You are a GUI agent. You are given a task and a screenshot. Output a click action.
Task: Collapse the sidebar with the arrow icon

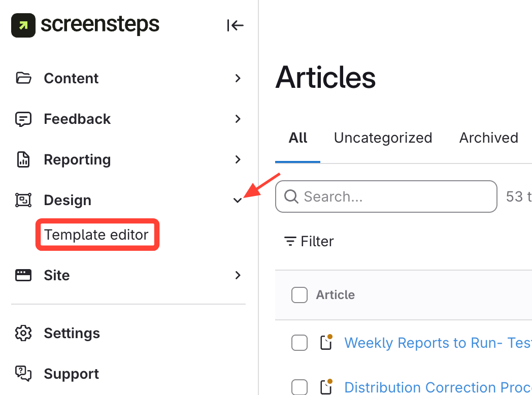pos(236,25)
